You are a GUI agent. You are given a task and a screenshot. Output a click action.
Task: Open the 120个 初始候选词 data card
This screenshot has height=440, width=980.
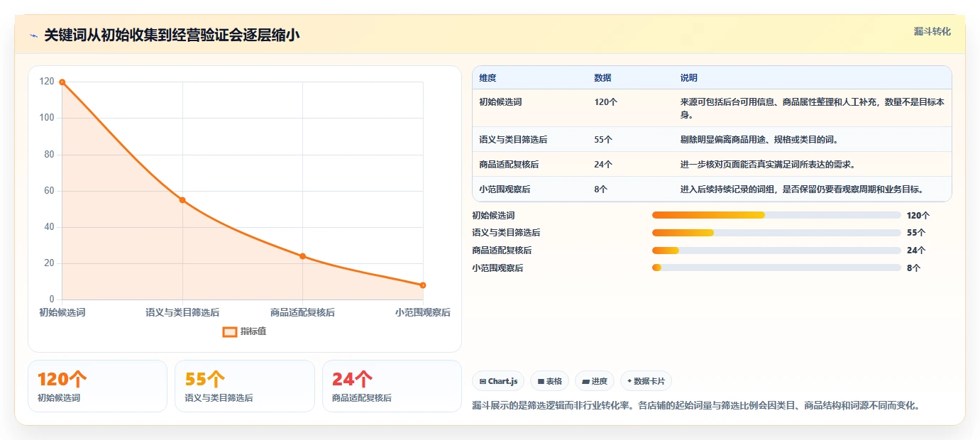98,386
